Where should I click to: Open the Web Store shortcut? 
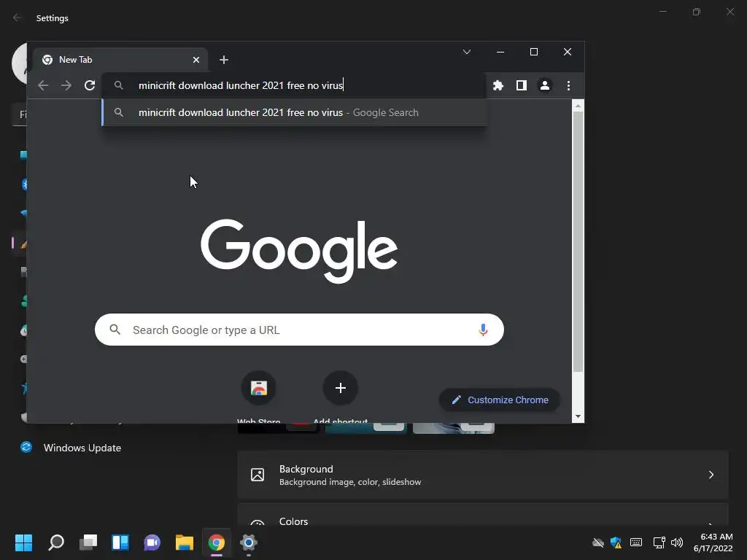tap(259, 388)
